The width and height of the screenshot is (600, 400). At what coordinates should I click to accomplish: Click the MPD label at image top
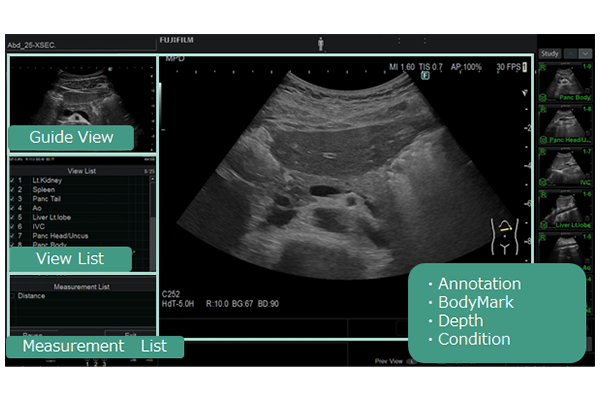(x=175, y=59)
